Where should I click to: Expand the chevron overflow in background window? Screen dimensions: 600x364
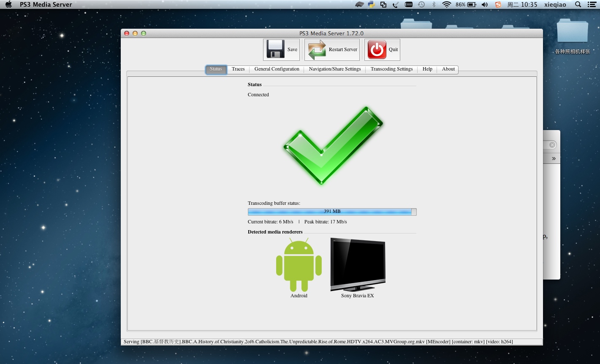[554, 158]
